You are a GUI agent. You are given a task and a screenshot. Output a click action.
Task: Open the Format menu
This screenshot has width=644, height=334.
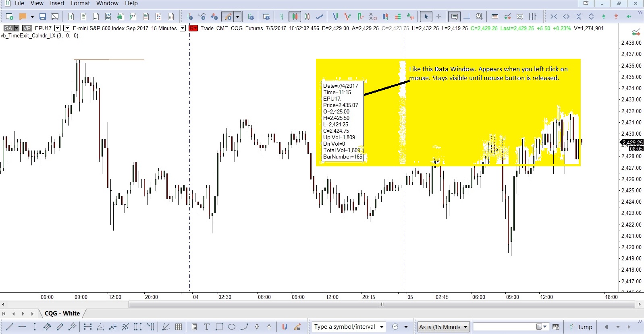(81, 3)
